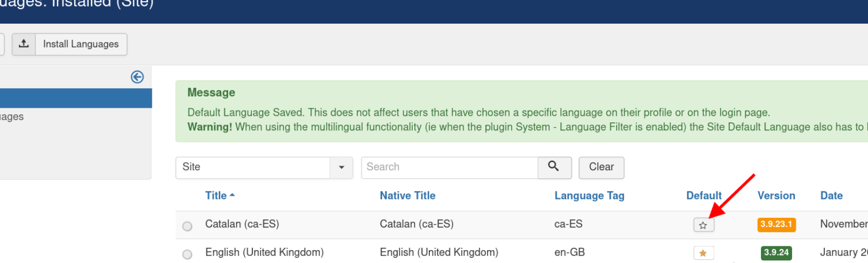The height and width of the screenshot is (263, 868).
Task: Open the Site client dropdown arrow
Action: point(341,168)
